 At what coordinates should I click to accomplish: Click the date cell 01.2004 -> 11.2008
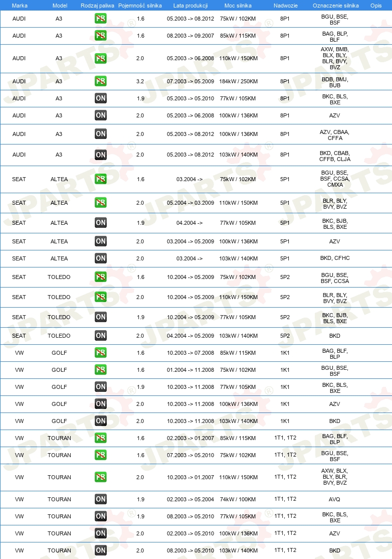click(x=190, y=370)
